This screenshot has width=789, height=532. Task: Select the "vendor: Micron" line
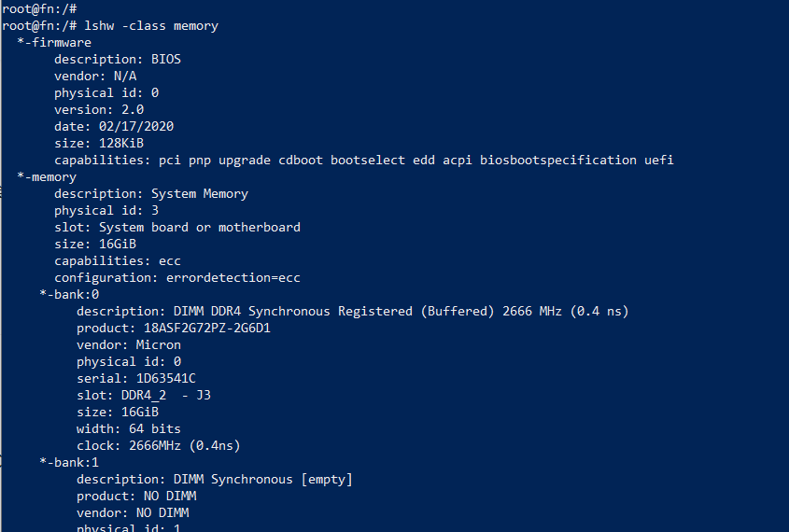[x=128, y=344]
